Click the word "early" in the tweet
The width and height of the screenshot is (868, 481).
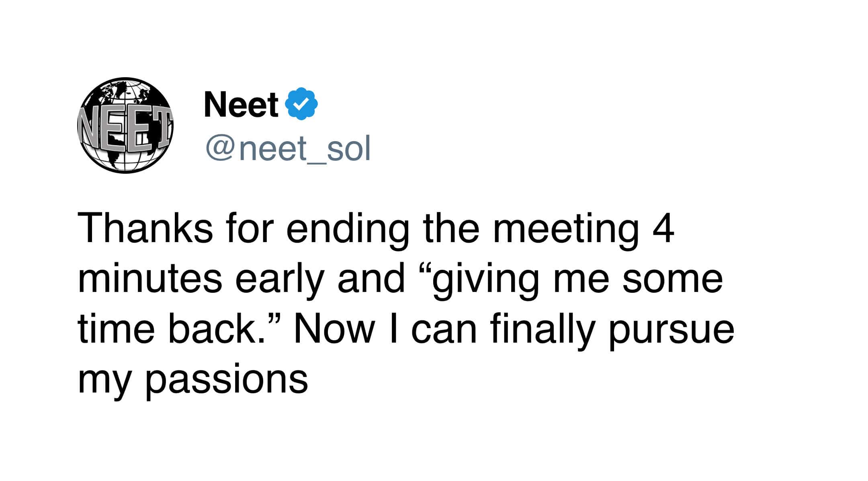tap(279, 280)
